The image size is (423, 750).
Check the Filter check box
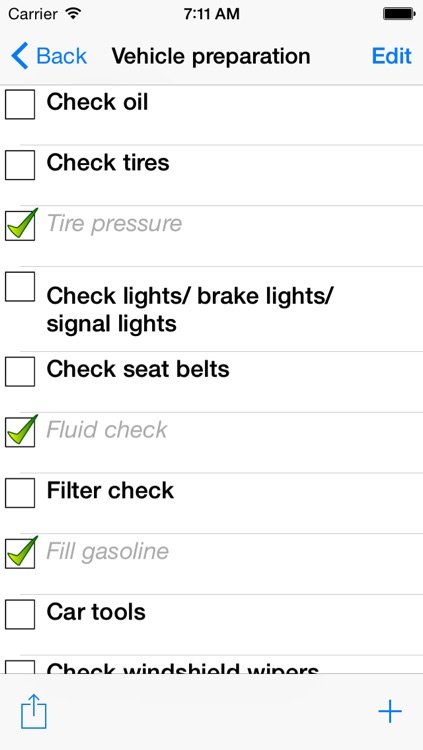(x=20, y=493)
